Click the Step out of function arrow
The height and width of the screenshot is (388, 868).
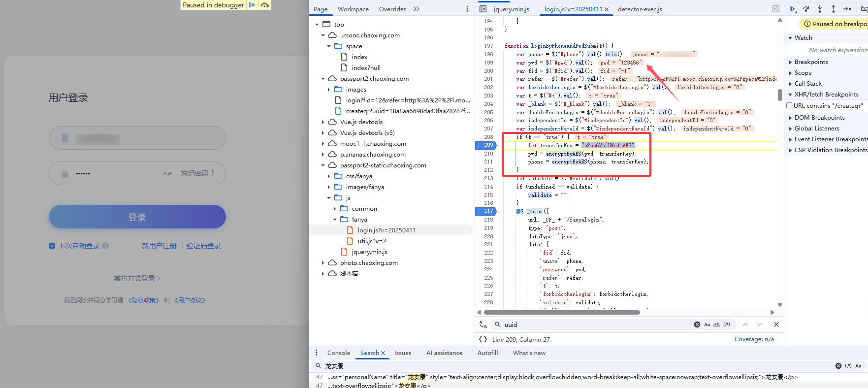pyautogui.click(x=833, y=9)
